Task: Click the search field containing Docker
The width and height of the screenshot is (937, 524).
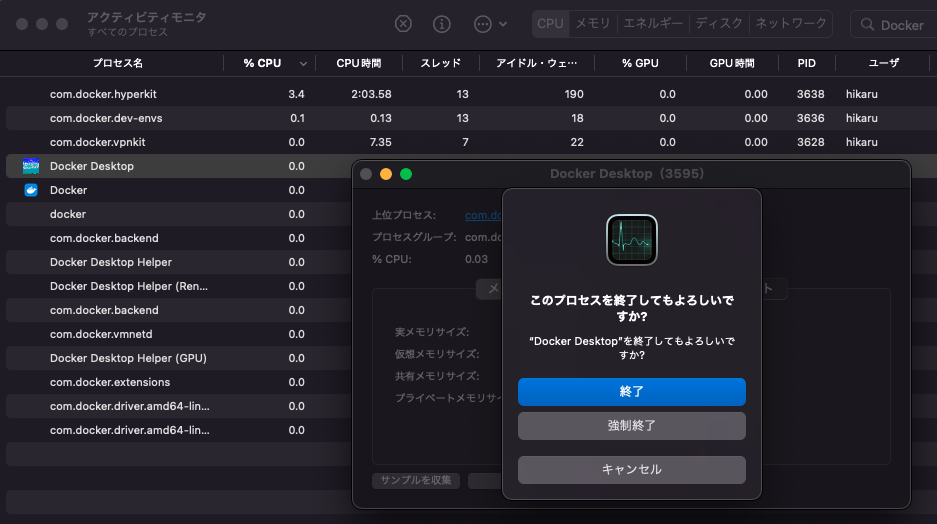Action: tap(894, 24)
